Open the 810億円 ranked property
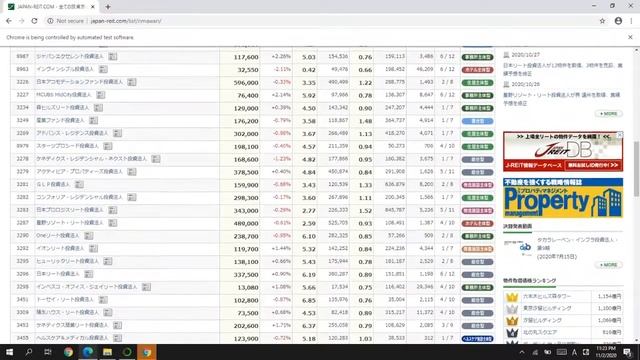 (540, 333)
